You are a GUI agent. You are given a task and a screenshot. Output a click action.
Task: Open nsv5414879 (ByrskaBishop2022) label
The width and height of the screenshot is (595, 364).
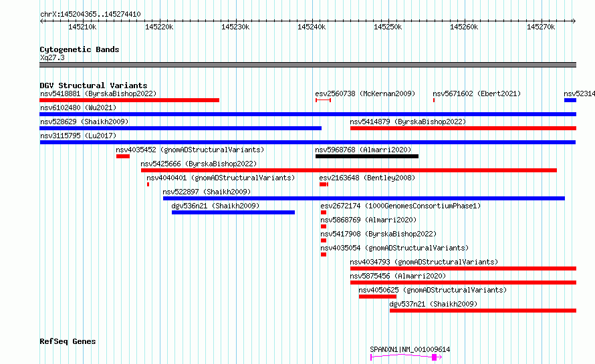pyautogui.click(x=408, y=122)
